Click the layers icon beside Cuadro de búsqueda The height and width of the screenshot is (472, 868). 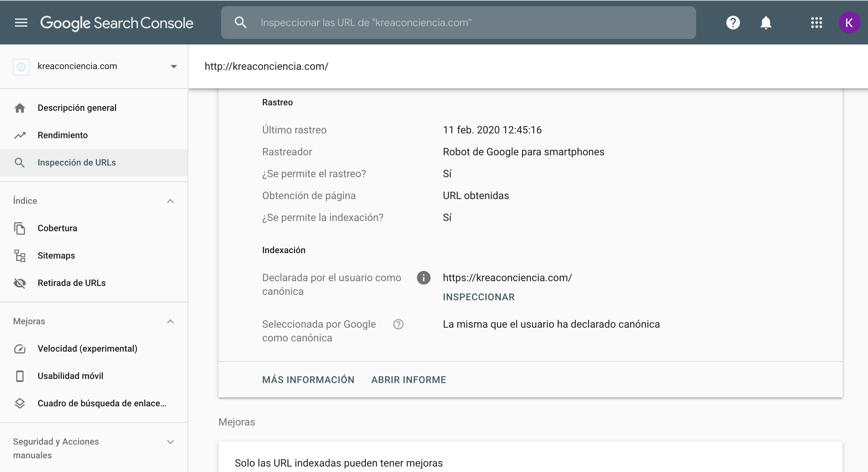pos(20,403)
